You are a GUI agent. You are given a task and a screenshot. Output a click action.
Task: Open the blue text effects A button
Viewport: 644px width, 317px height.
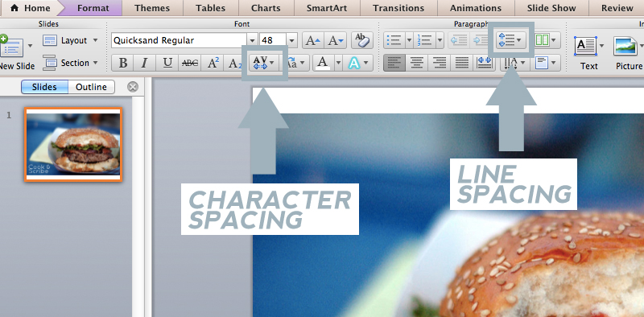coord(358,63)
